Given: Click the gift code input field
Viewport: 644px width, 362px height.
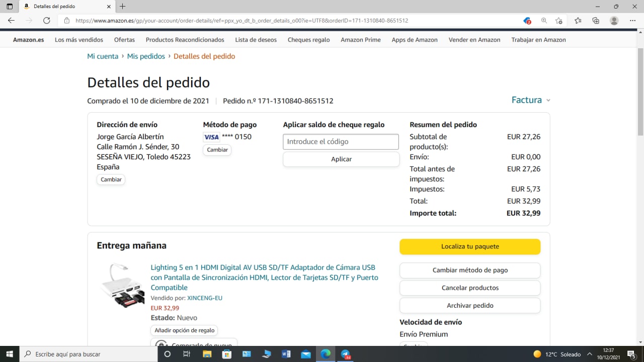Looking at the screenshot, I should (341, 142).
